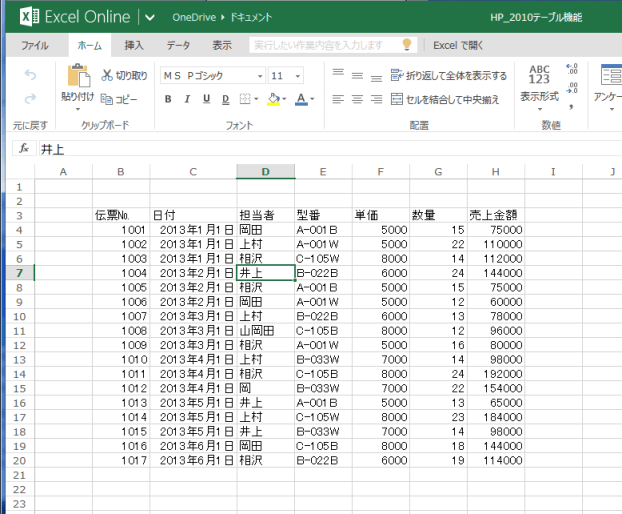Click the Undo arrow icon
The height and width of the screenshot is (514, 622).
coord(30,75)
